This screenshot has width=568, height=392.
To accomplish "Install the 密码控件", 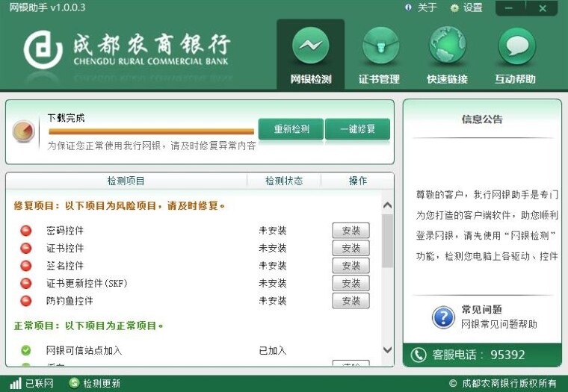I will click(351, 231).
